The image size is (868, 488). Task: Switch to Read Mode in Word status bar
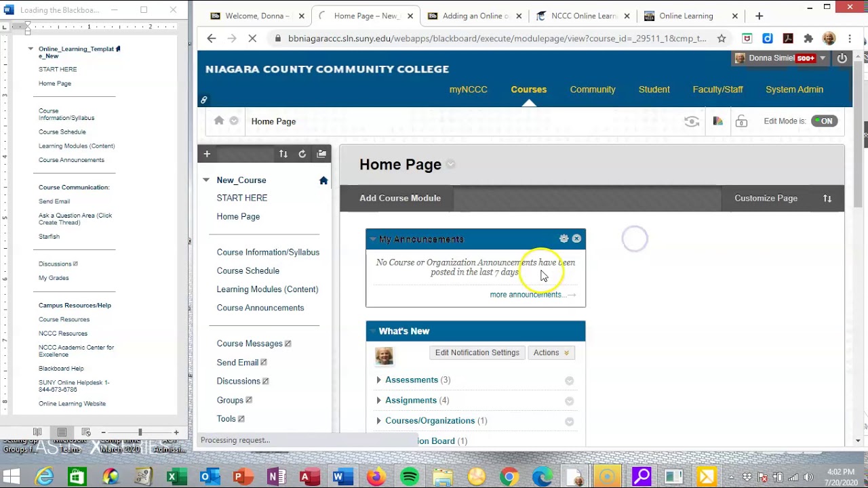(x=37, y=432)
